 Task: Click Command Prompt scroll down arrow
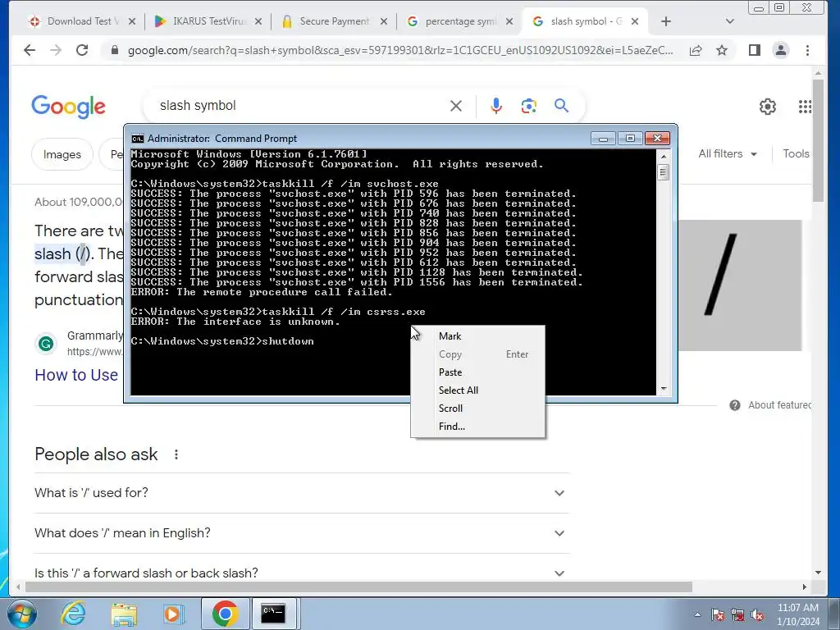tap(663, 389)
